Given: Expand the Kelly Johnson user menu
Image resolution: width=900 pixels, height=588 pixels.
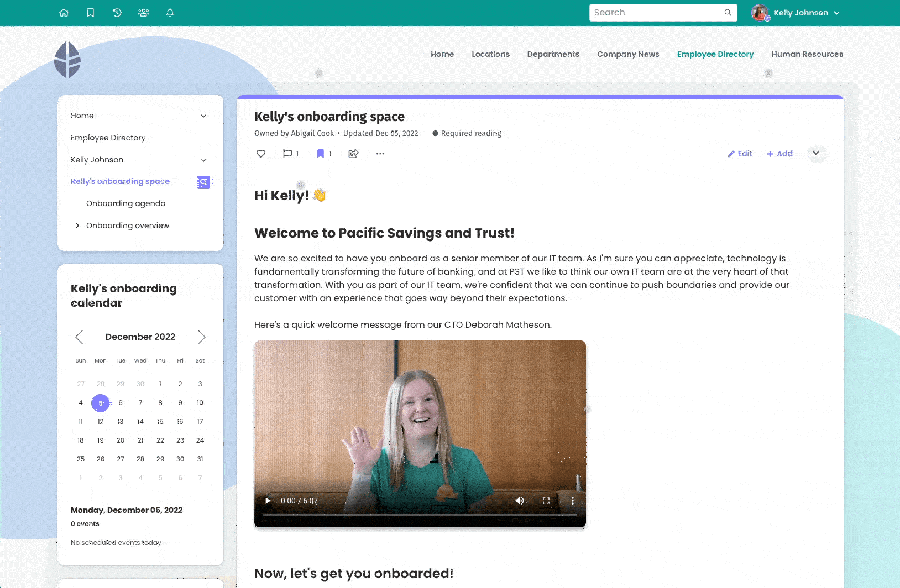Looking at the screenshot, I should (x=837, y=13).
